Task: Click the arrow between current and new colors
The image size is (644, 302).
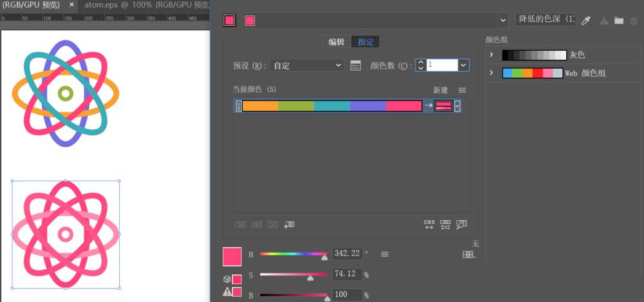Action: pyautogui.click(x=428, y=106)
